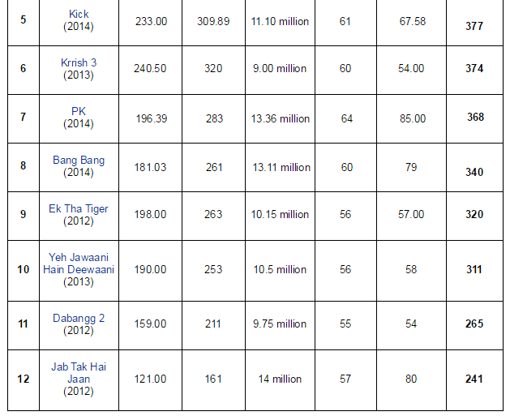510x420 pixels.
Task: Open the Ek Tha Tiger movie link
Action: coord(79,209)
